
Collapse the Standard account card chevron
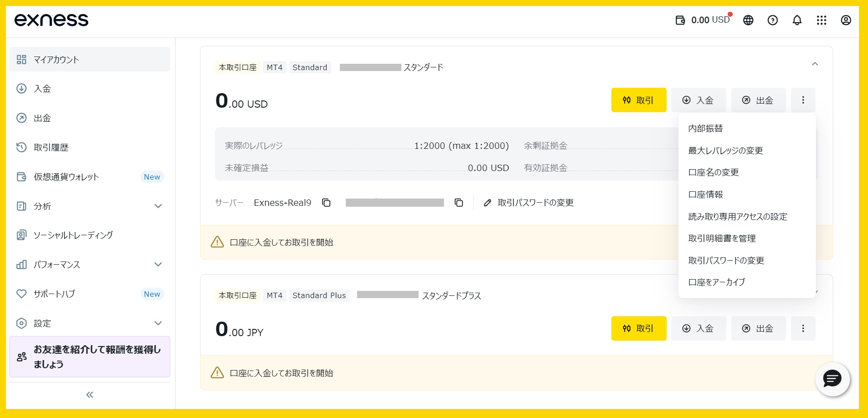[x=815, y=64]
